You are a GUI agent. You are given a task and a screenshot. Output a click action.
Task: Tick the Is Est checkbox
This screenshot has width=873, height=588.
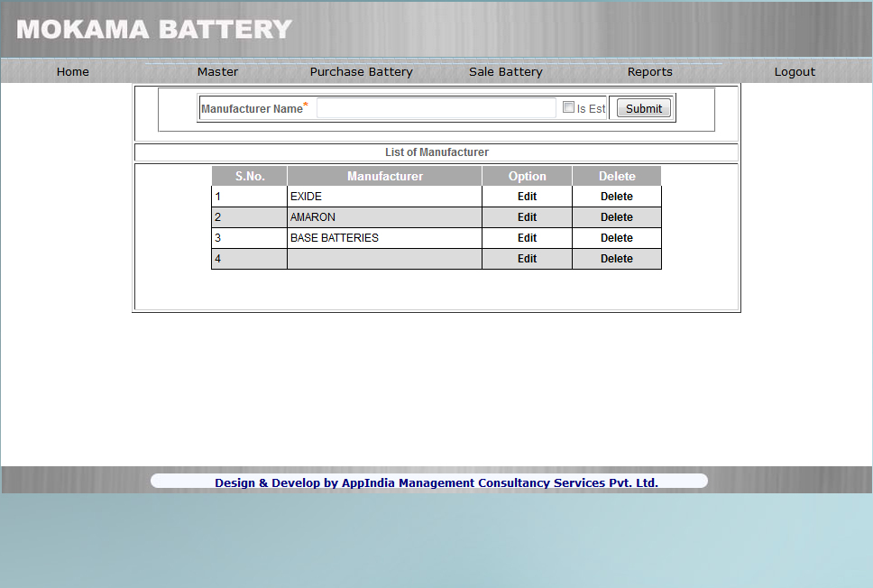coord(568,107)
